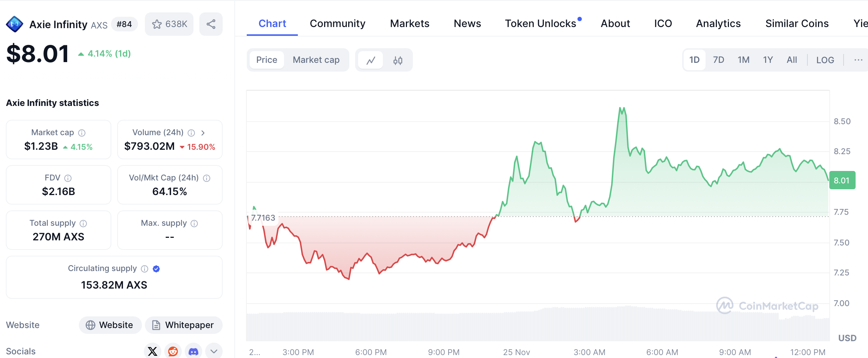Viewport: 868px width, 358px height.
Task: Open the Discord social link
Action: [x=193, y=351]
